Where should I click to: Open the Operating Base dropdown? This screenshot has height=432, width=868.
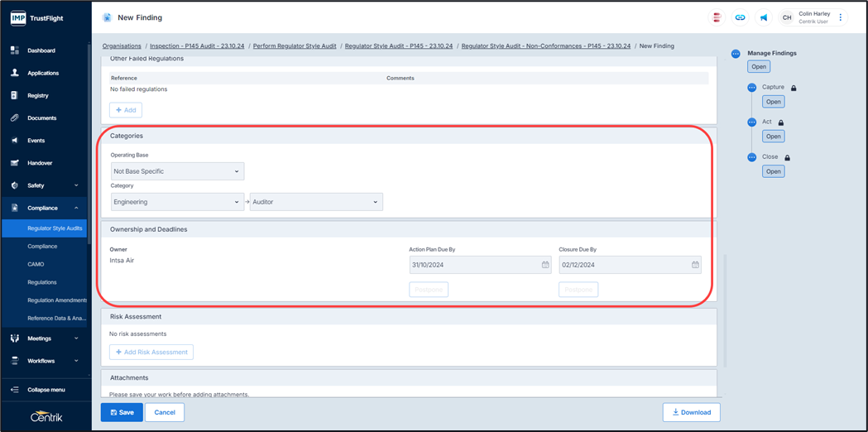coord(177,171)
